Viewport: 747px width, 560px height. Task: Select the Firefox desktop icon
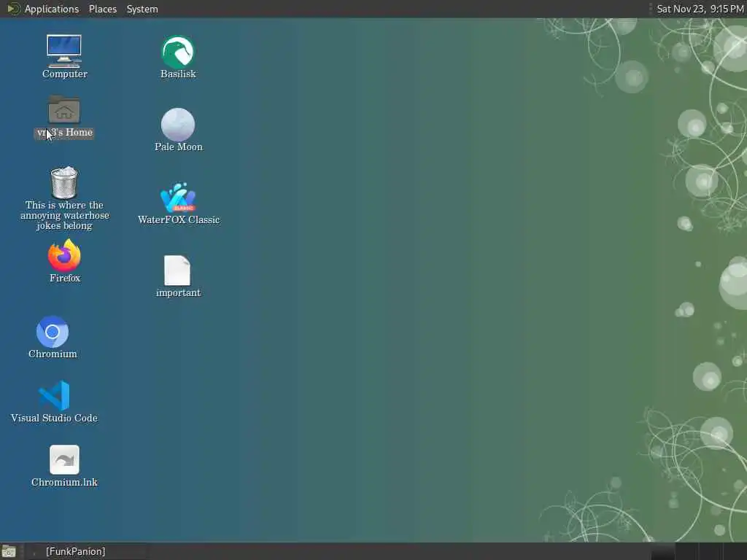click(x=64, y=256)
